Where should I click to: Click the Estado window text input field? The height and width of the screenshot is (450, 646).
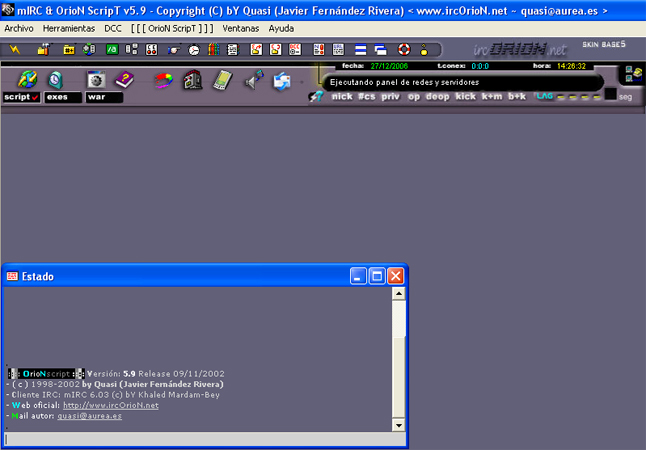coord(205,439)
